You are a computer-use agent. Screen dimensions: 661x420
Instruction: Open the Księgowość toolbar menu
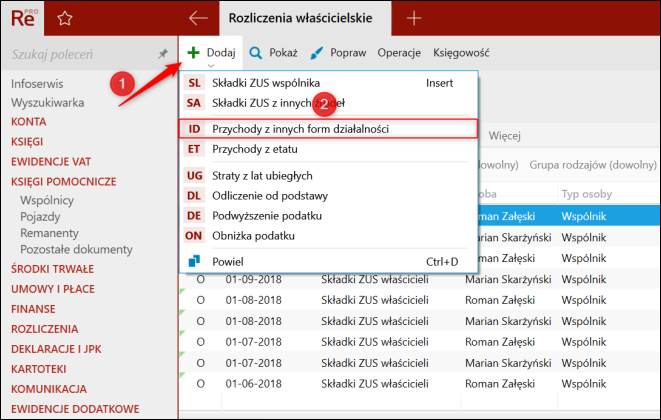[460, 52]
